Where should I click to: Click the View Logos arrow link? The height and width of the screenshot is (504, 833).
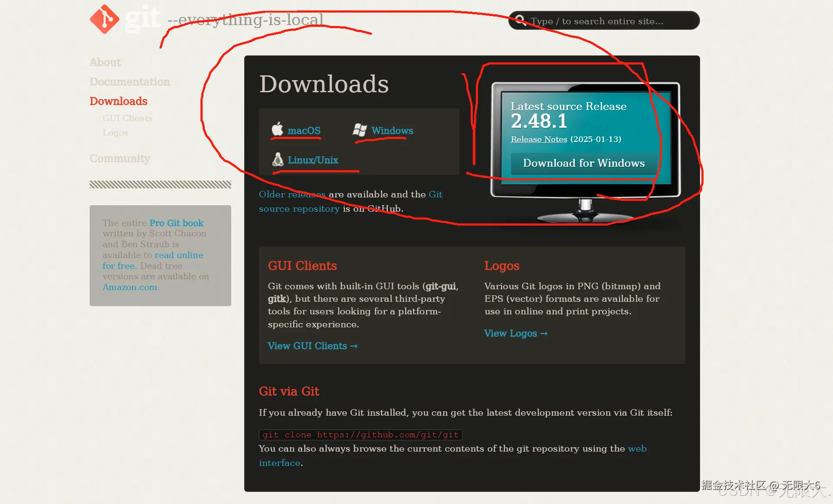click(x=515, y=333)
